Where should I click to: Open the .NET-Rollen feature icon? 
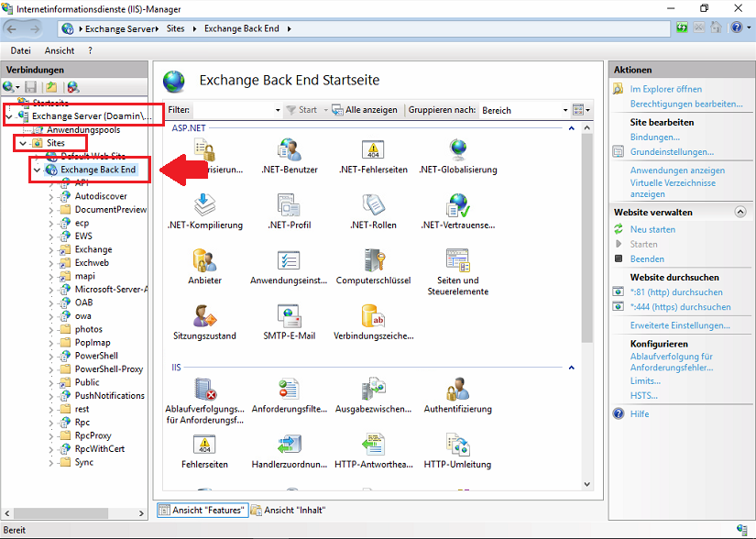[373, 205]
